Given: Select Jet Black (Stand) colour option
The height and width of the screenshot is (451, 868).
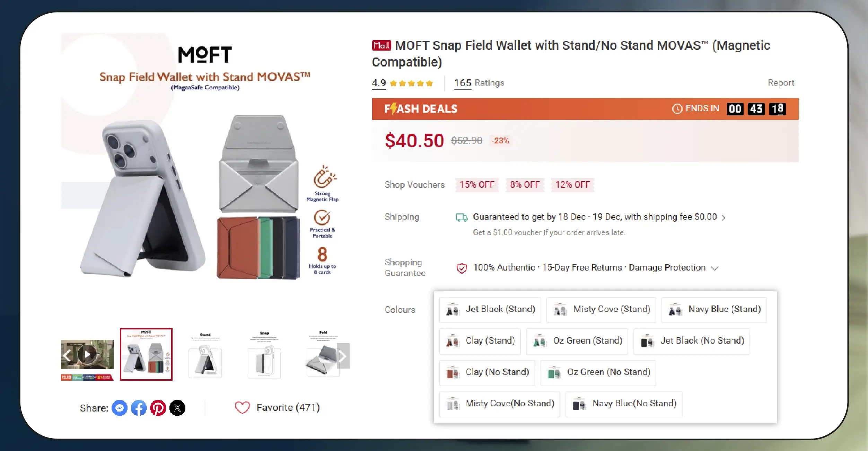Looking at the screenshot, I should tap(490, 310).
